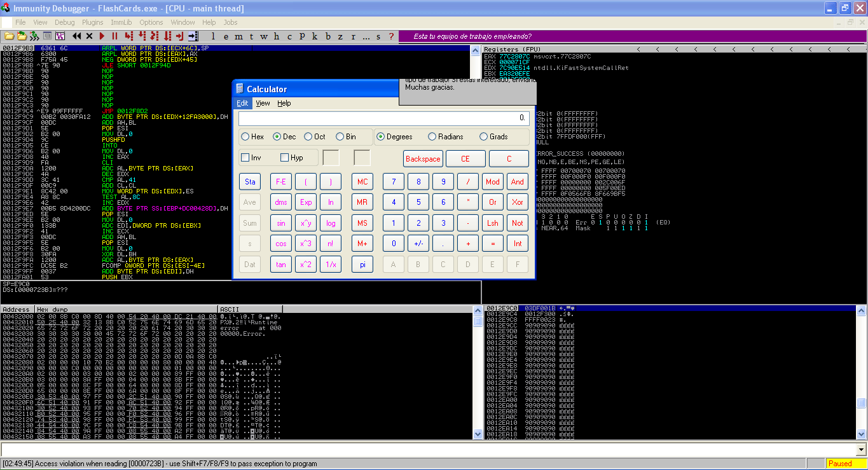Click the Xor button in Calculator
The width and height of the screenshot is (868, 470).
518,202
